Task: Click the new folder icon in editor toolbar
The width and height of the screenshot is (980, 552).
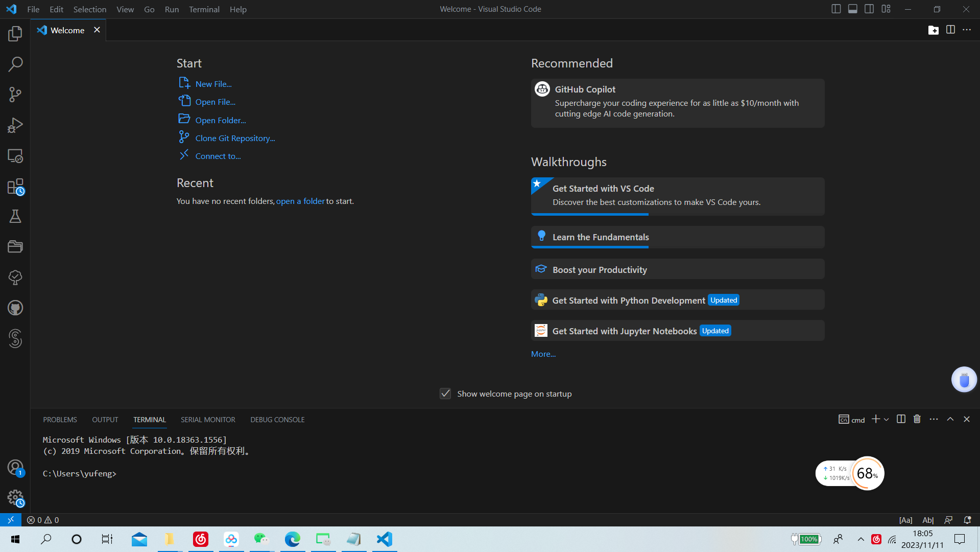Action: tap(934, 30)
